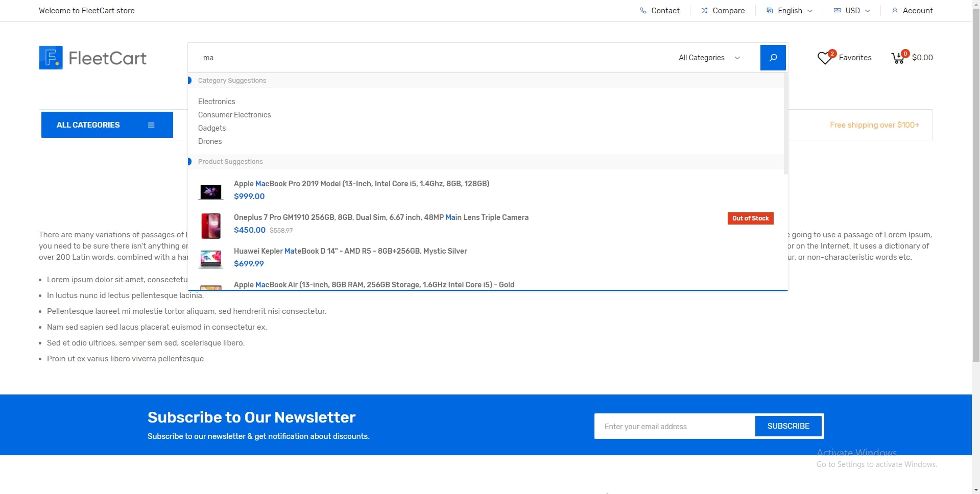Choose the Gadgets category suggestion
This screenshot has width=980, height=494.
pos(212,128)
